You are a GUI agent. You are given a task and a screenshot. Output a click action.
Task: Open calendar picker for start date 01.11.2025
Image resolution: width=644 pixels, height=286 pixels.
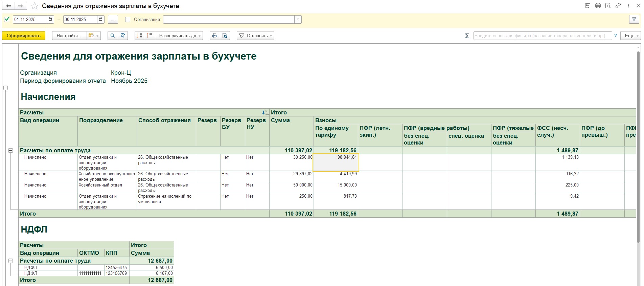50,20
